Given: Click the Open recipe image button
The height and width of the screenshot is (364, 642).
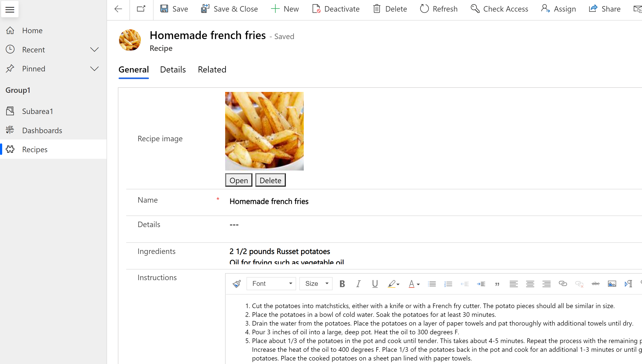Looking at the screenshot, I should 238,180.
